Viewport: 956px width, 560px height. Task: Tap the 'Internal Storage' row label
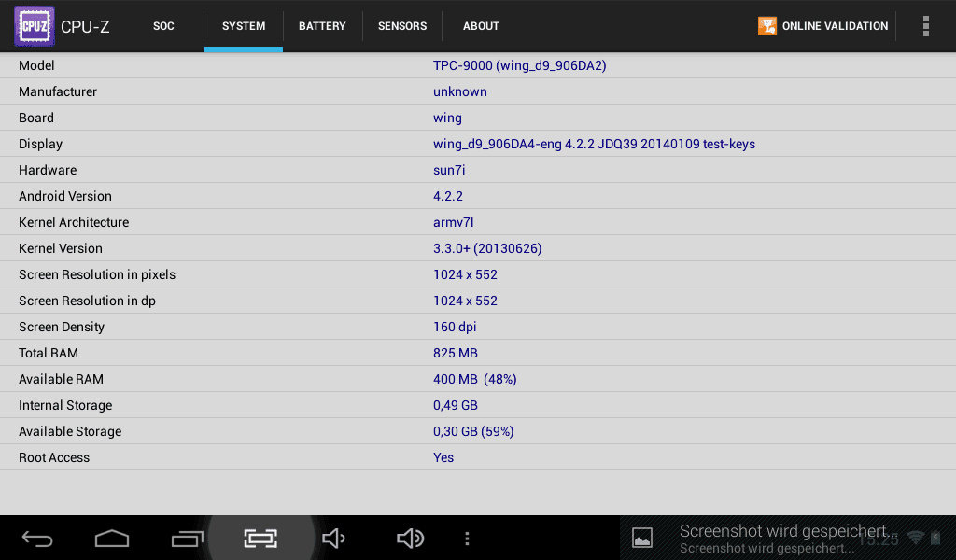click(x=65, y=405)
